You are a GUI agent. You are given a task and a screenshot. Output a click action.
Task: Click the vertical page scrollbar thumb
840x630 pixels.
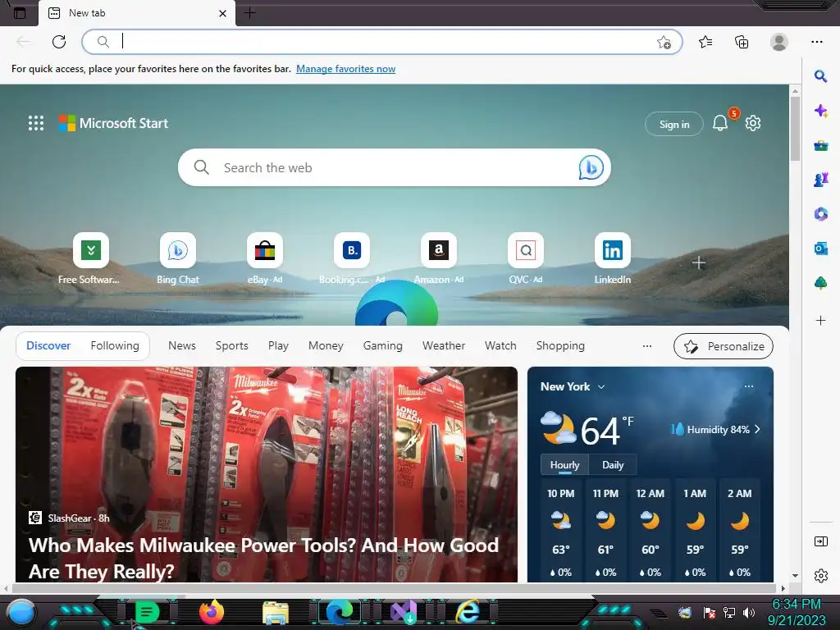tap(795, 129)
